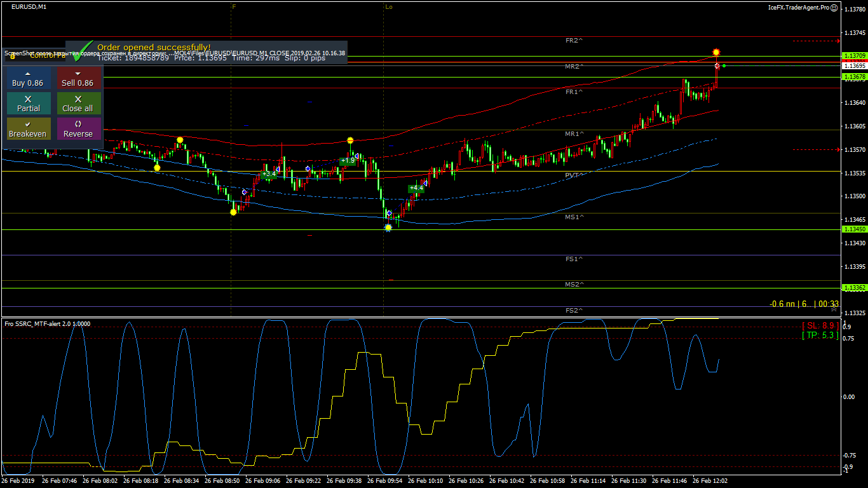Click the entry arrow of +1.9 trade

click(308, 169)
